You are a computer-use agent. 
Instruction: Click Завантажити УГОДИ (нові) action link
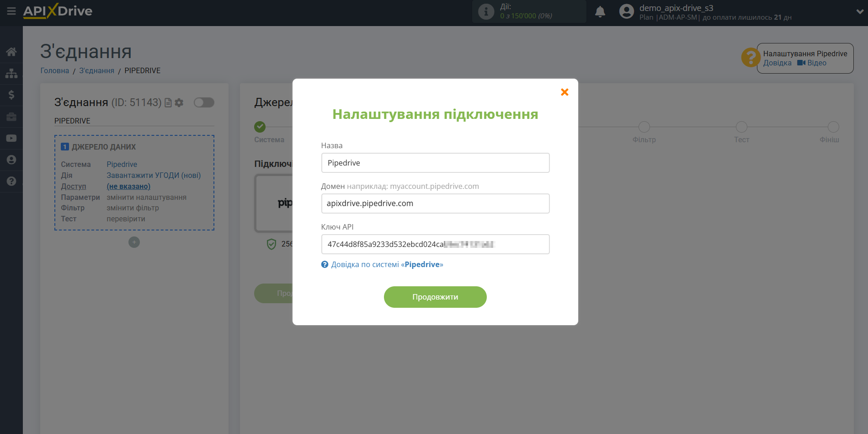(154, 175)
